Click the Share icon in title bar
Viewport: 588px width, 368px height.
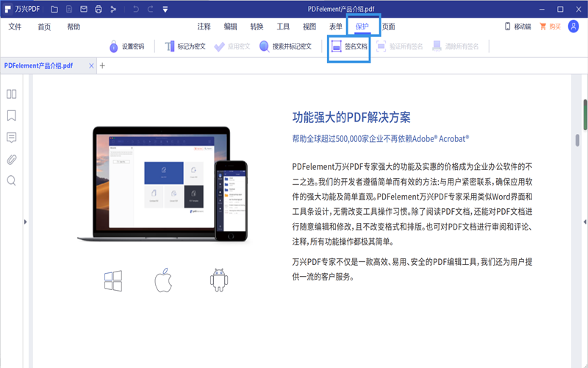point(112,10)
